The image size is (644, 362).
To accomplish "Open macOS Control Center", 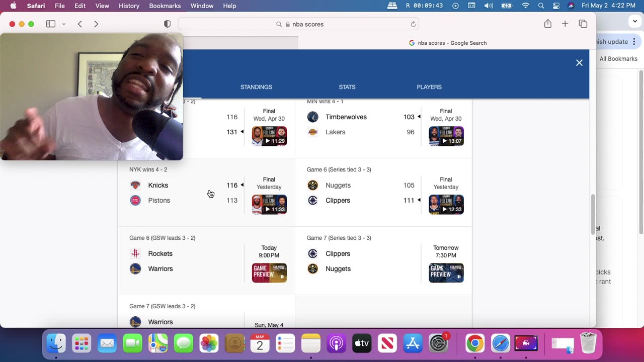I will [x=556, y=6].
